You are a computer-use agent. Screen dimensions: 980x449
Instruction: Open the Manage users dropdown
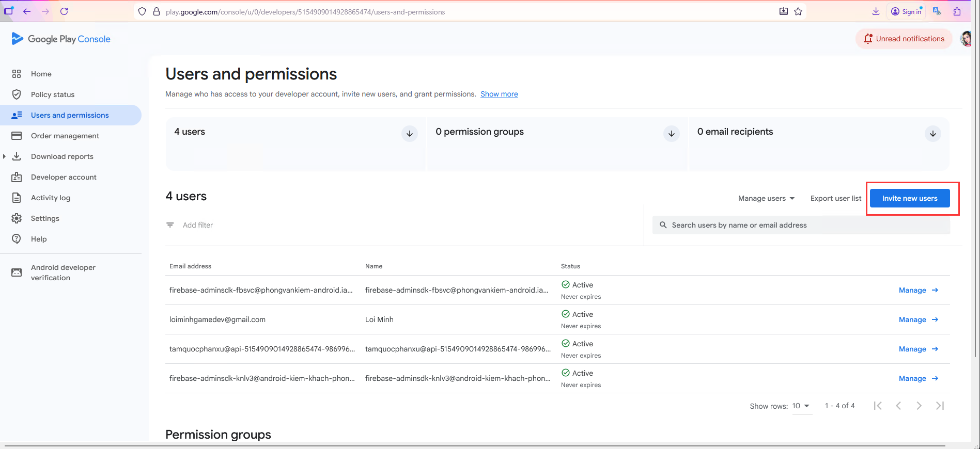point(766,198)
